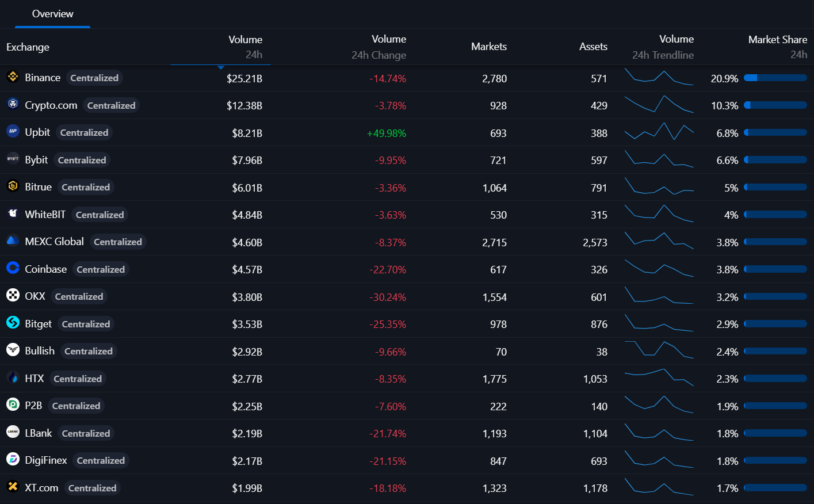Open the Crypto.com exchange link
Screen dimensions: 814x504
(51, 105)
